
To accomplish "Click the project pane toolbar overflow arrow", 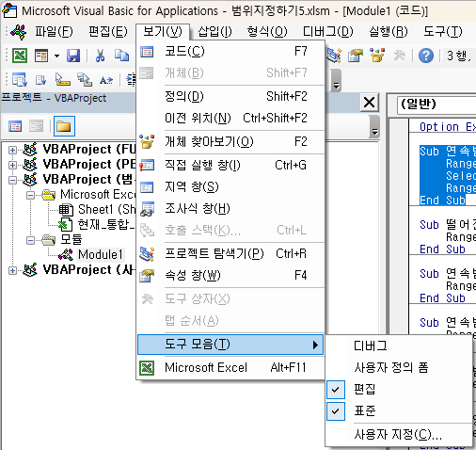I will coord(374,127).
